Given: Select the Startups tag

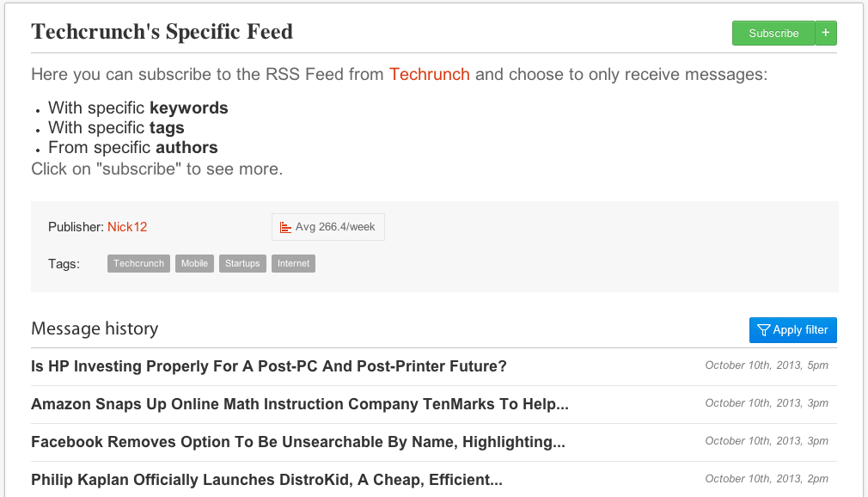Looking at the screenshot, I should 242,263.
